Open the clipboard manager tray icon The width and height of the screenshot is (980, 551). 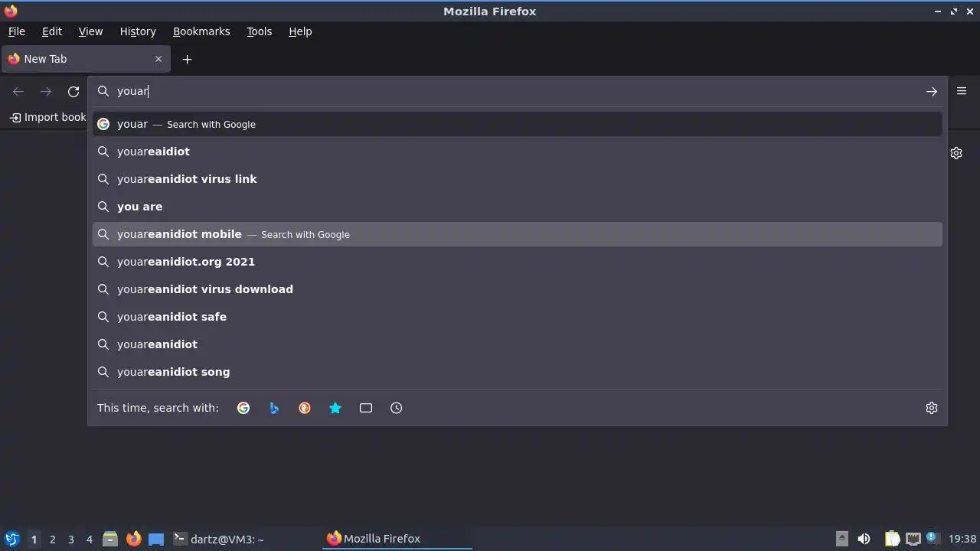[892, 539]
